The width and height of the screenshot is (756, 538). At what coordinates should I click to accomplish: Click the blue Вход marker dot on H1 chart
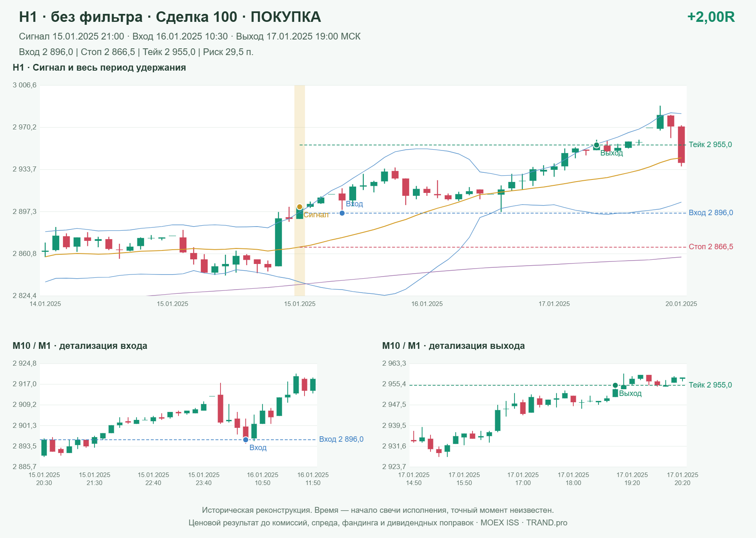[x=342, y=213]
